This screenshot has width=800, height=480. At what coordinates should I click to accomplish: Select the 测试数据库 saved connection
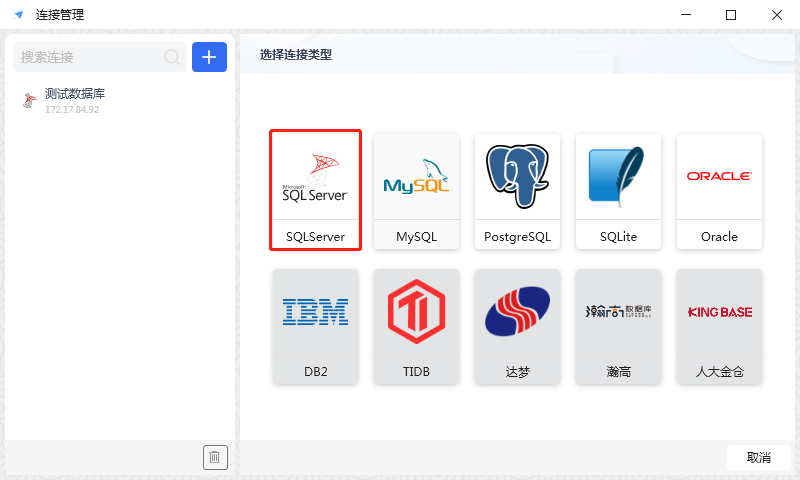tap(120, 100)
